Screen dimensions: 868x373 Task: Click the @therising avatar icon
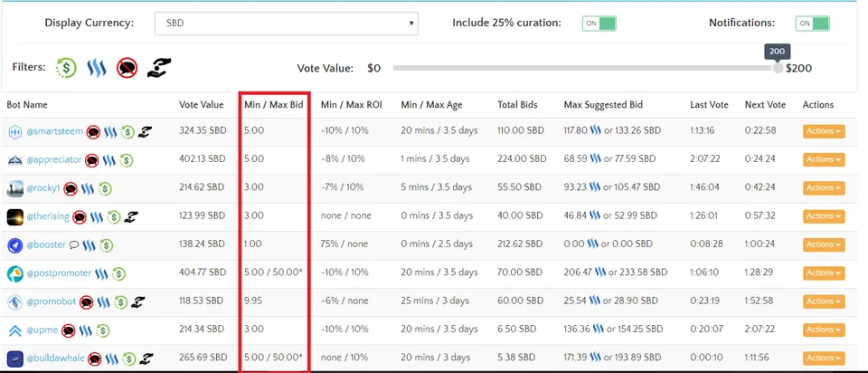pyautogui.click(x=15, y=216)
